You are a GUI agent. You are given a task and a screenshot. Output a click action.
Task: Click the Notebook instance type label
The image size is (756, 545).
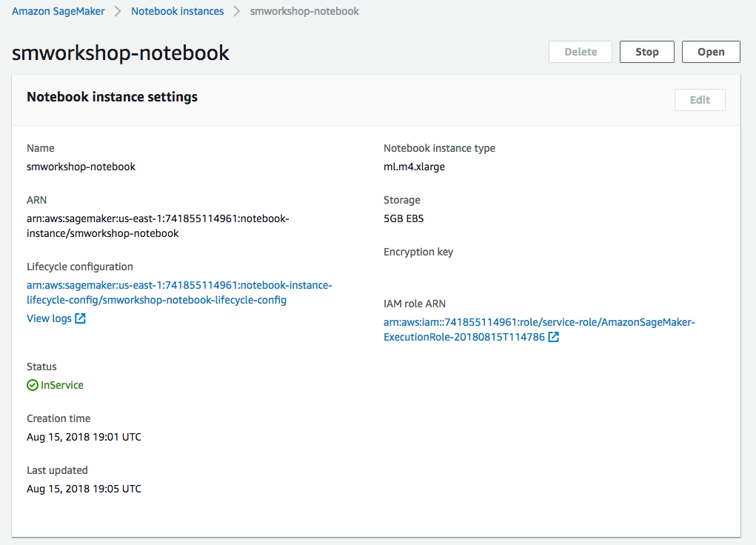click(439, 148)
